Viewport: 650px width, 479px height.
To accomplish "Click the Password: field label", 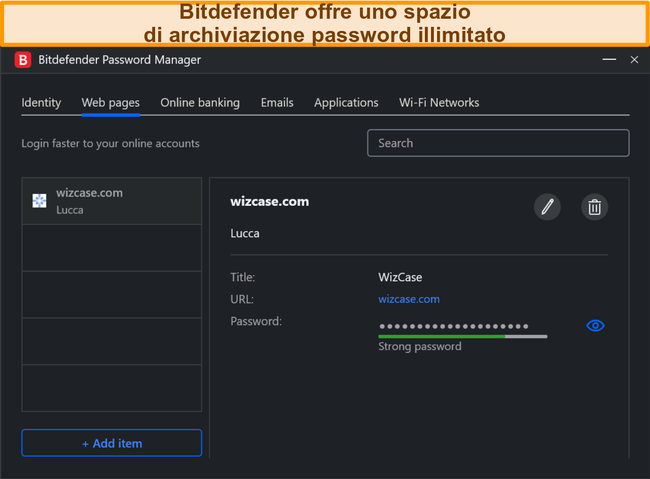I will point(256,321).
